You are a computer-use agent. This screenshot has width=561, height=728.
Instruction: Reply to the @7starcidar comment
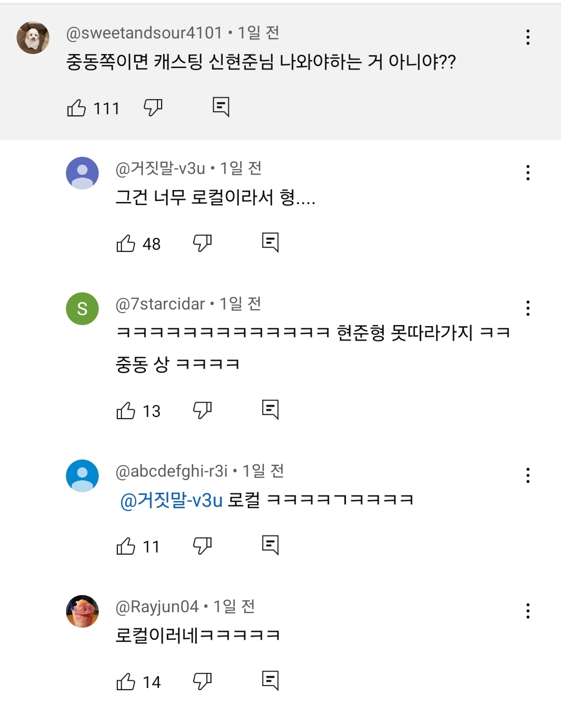coord(270,410)
